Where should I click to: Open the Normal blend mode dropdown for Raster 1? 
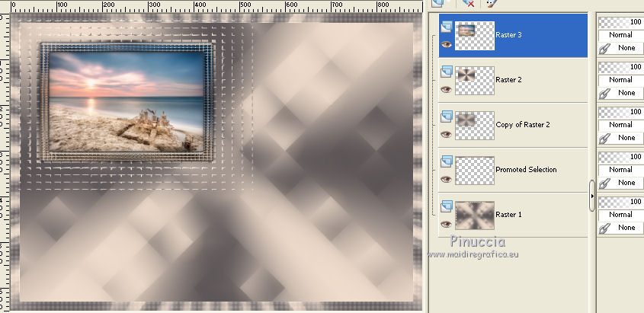pyautogui.click(x=621, y=215)
